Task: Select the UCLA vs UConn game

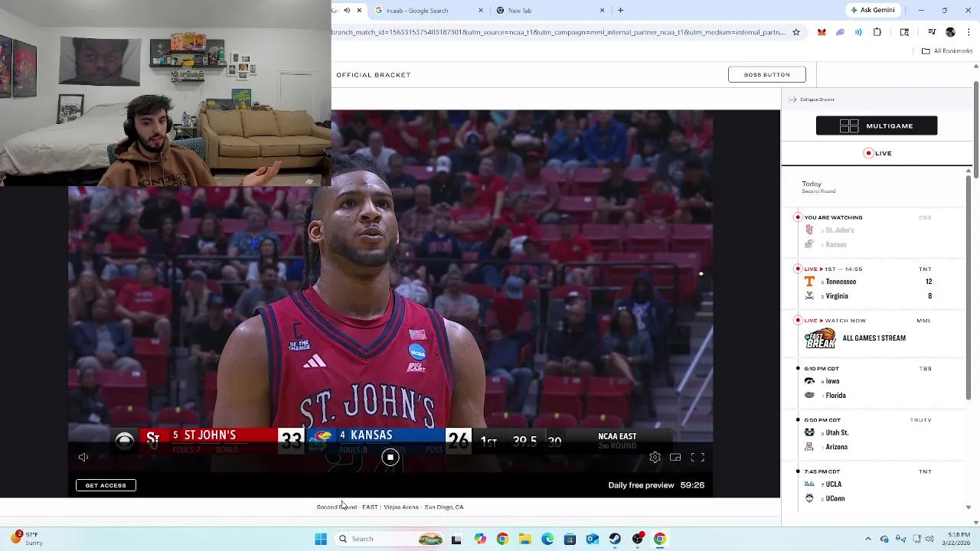Action: [873, 484]
